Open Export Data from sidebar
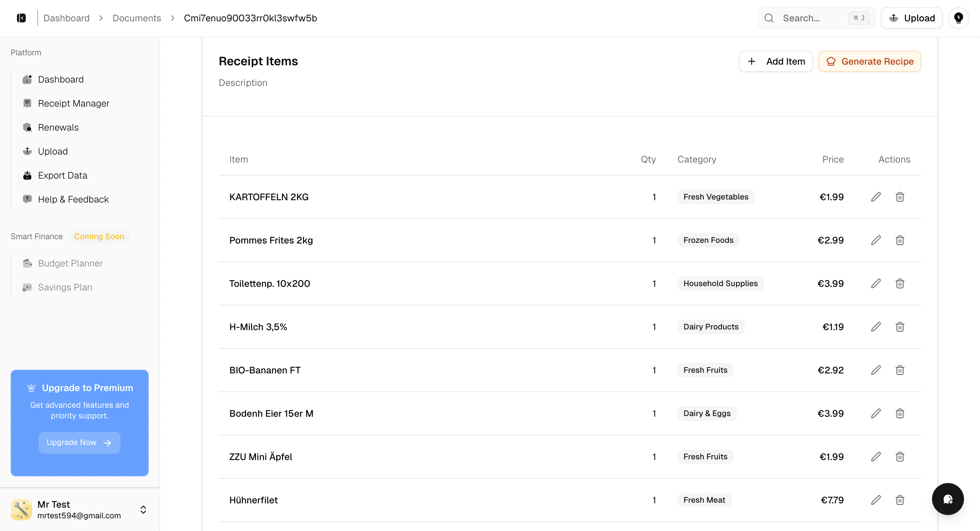The width and height of the screenshot is (980, 531). (x=62, y=175)
